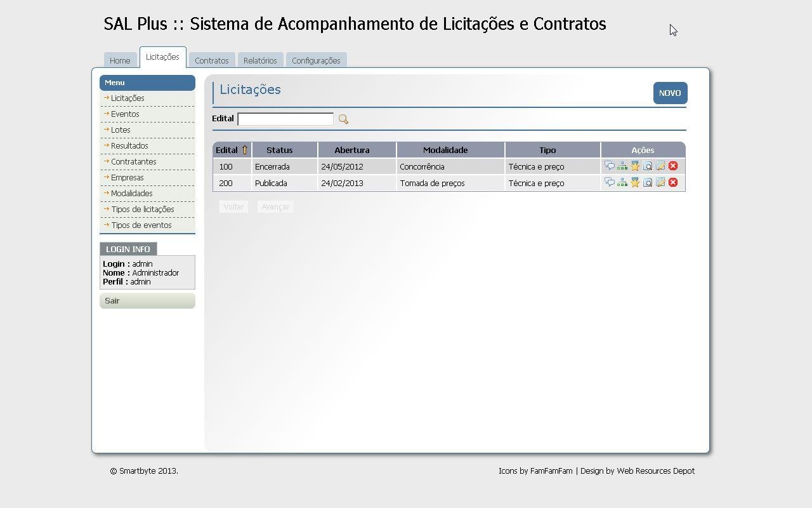Viewport: 812px width, 508px height.
Task: Select Contratantes in the left menu
Action: coord(133,161)
